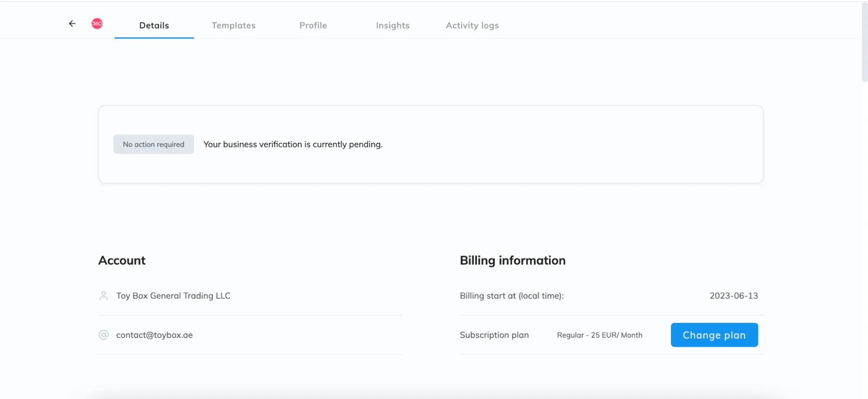Click the No action required badge

click(154, 144)
